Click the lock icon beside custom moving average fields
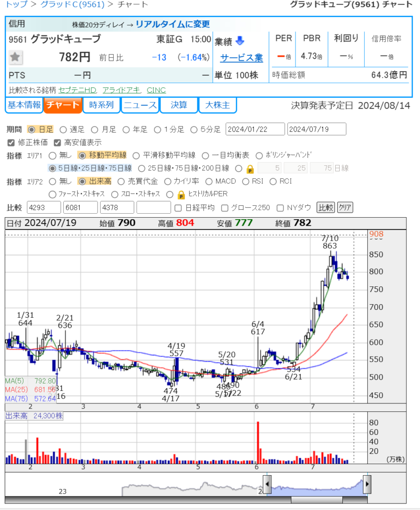The height and width of the screenshot is (510, 420). [x=250, y=168]
